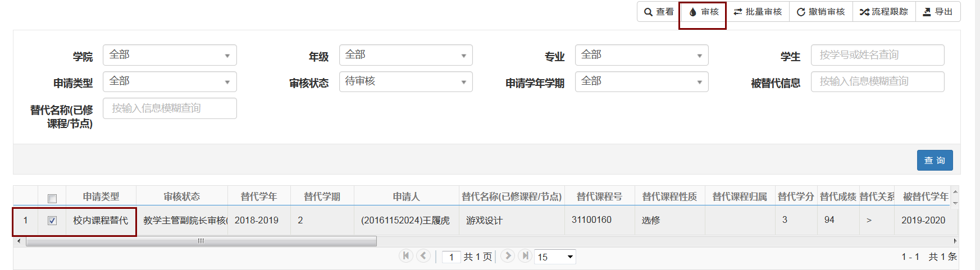The height and width of the screenshot is (270, 980).
Task: Click the blue 查询 search button
Action: click(935, 160)
